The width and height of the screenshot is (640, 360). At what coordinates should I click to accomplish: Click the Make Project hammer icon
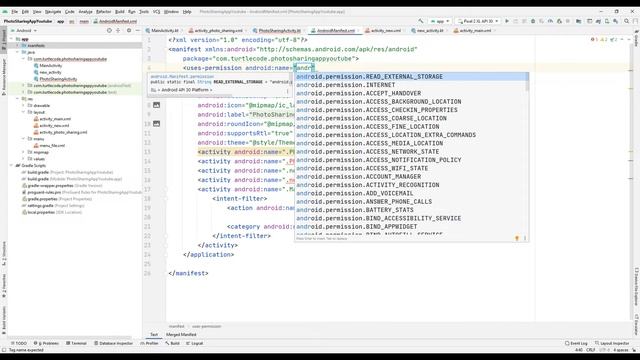[x=421, y=21]
